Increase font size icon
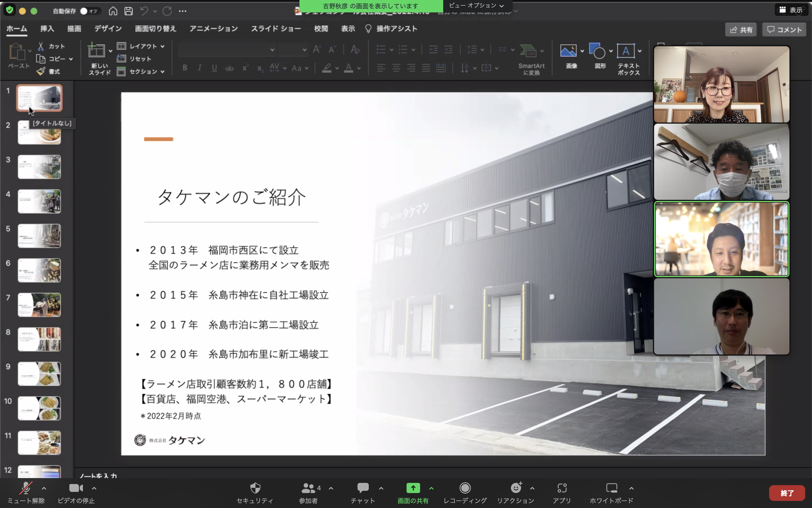Screen dimensions: 812x508 click(x=317, y=50)
